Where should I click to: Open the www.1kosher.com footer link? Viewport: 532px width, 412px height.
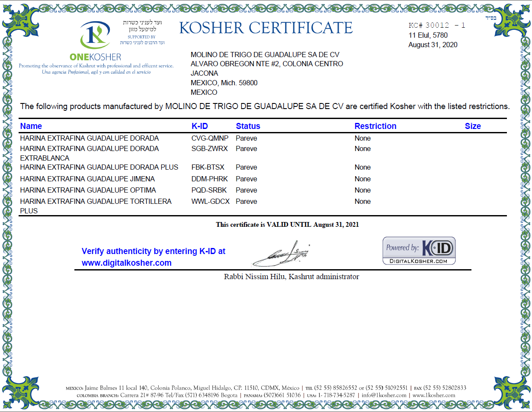pos(434,395)
